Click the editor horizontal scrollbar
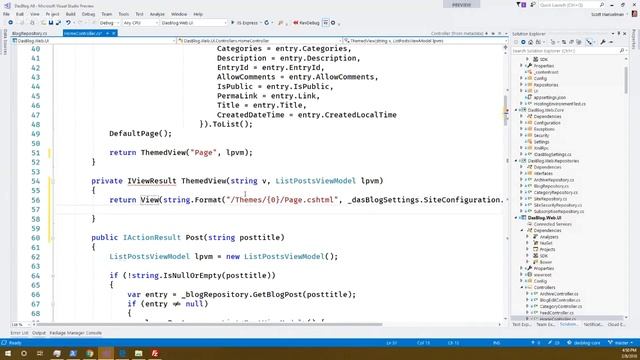This screenshot has width=640, height=360. 208,324
